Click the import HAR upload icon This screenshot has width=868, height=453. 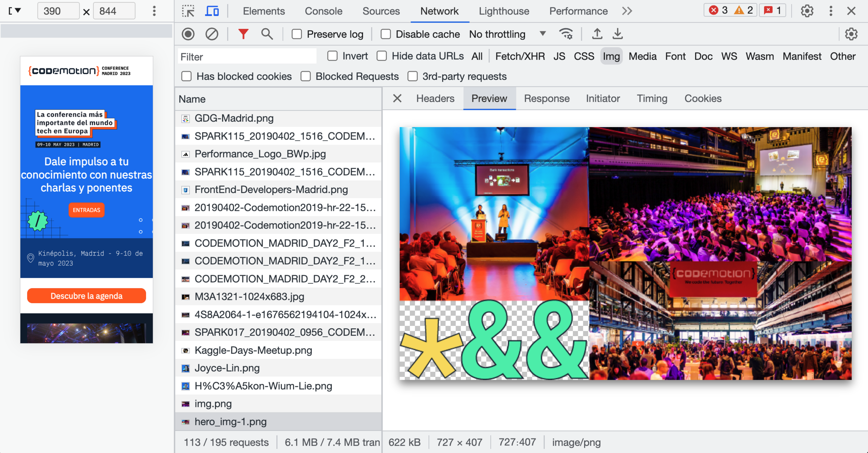pyautogui.click(x=597, y=34)
